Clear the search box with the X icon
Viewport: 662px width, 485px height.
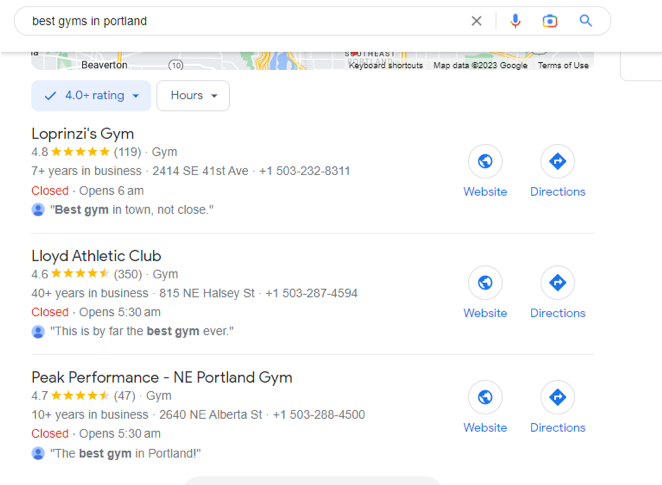coord(476,21)
